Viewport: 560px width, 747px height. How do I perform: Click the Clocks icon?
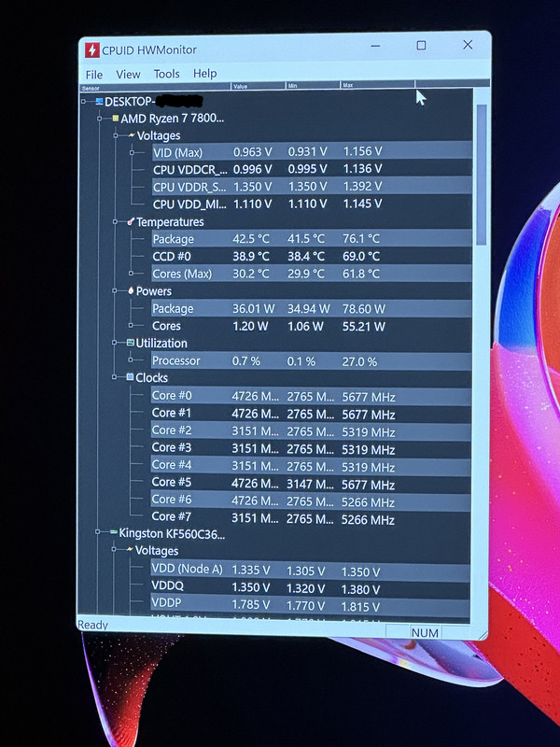[x=130, y=377]
